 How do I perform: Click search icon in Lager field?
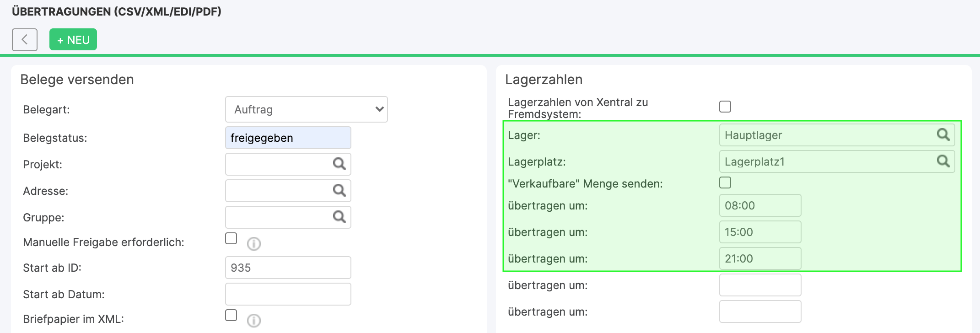(943, 134)
